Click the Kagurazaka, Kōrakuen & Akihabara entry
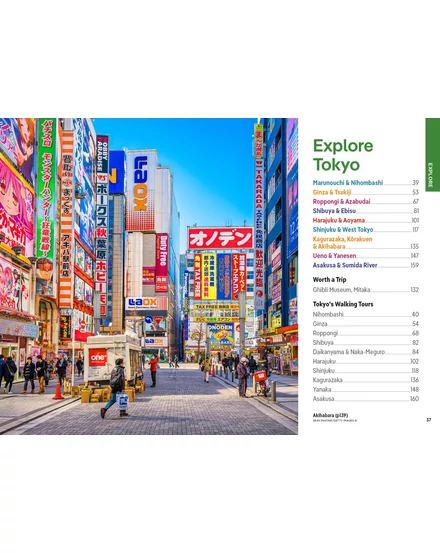This screenshot has width=440, height=553. (366, 243)
